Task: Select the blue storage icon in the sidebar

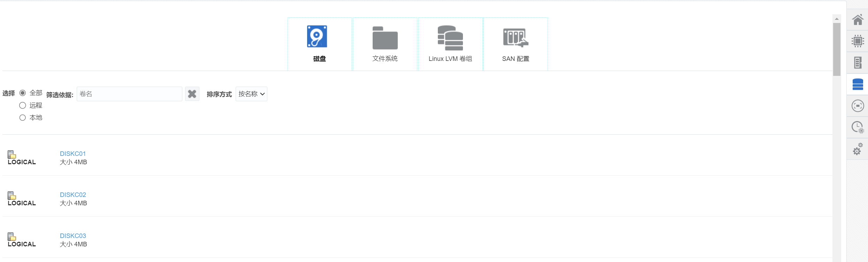Action: (858, 84)
